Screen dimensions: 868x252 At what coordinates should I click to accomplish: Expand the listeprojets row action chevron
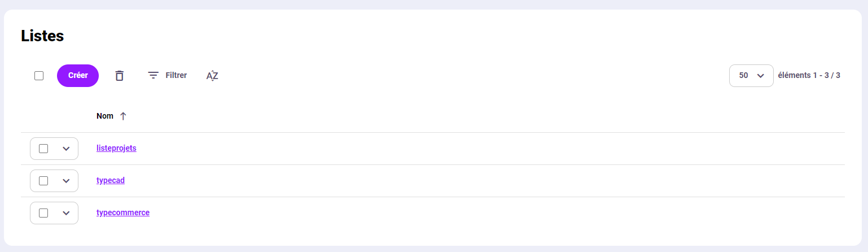point(66,149)
